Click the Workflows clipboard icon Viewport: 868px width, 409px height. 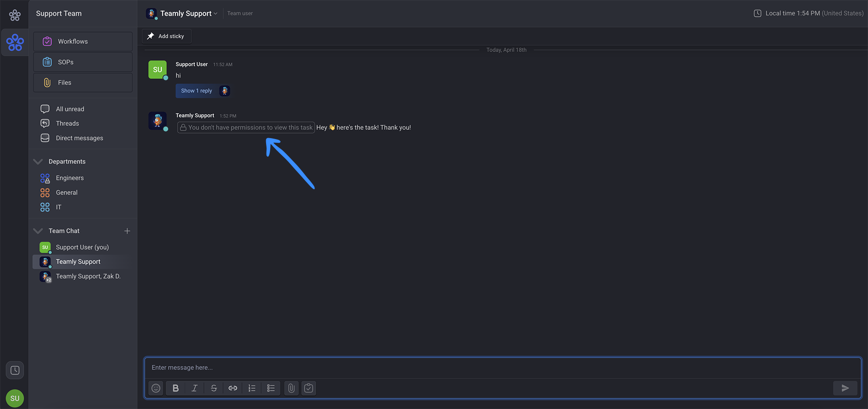pos(47,41)
